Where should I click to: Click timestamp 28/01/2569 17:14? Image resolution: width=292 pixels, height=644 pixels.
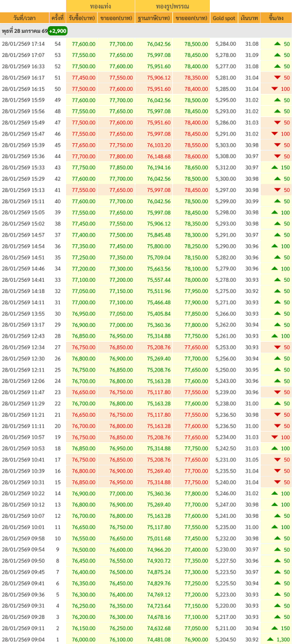pos(24,43)
